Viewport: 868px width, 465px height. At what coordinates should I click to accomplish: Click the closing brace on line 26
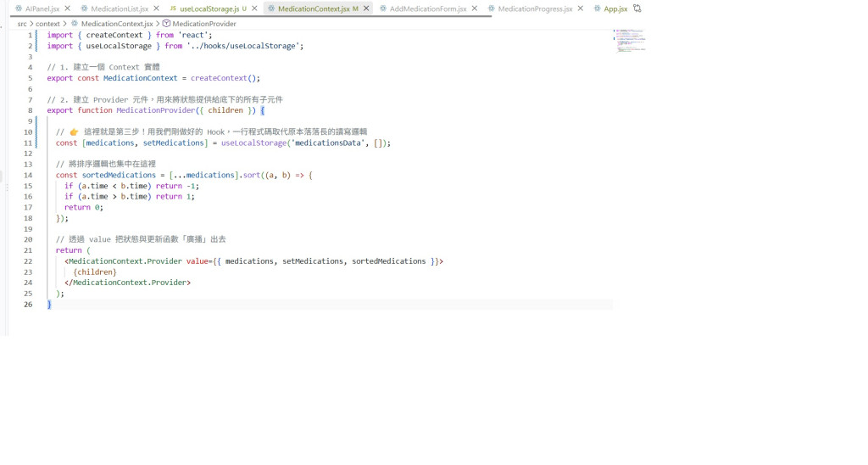pos(49,305)
